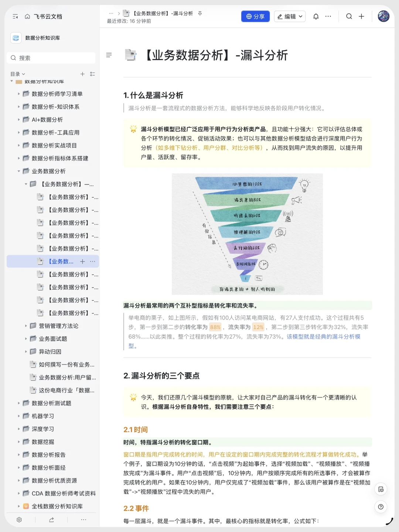Screen dimensions: 399x532
Task: Open the 编辑 mode dropdown
Action: tap(290, 17)
